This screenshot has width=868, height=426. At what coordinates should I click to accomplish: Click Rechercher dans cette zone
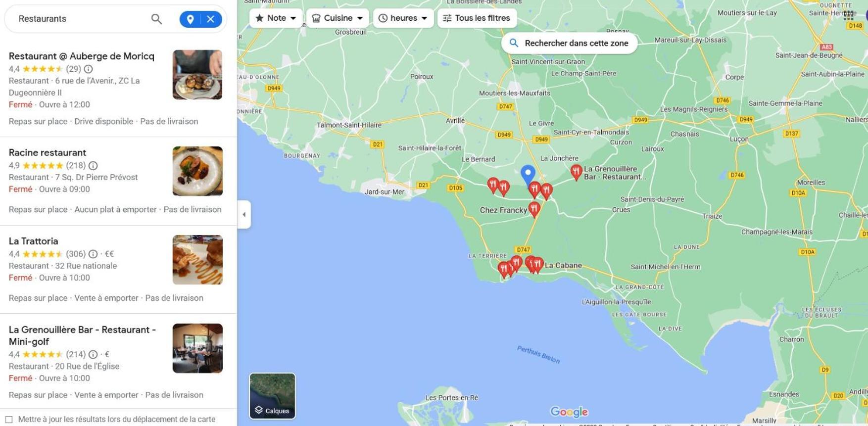(x=569, y=43)
